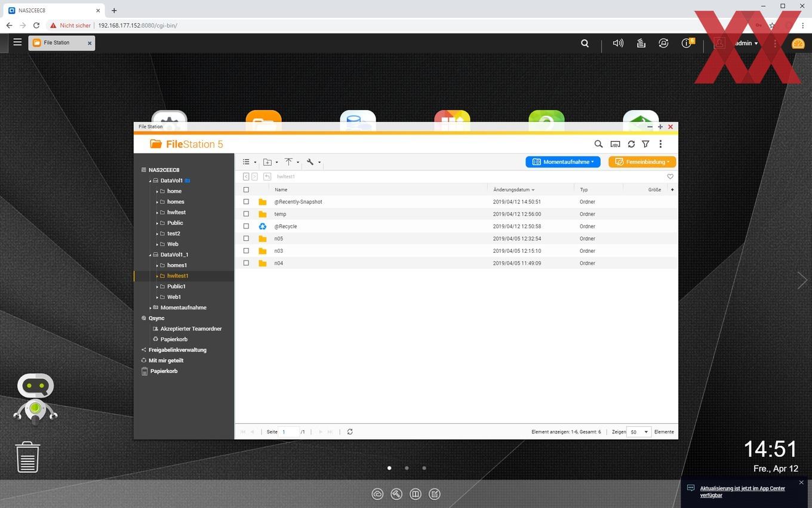Viewport: 812px width, 508px height.
Task: Open the dashboard gauge icon
Action: click(x=798, y=43)
